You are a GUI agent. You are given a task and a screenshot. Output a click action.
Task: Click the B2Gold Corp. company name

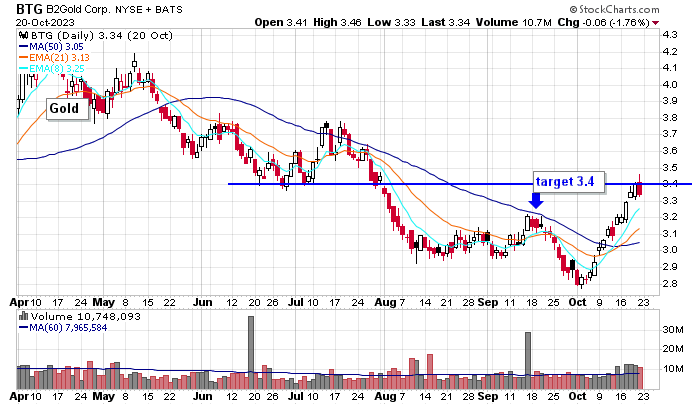pos(78,9)
